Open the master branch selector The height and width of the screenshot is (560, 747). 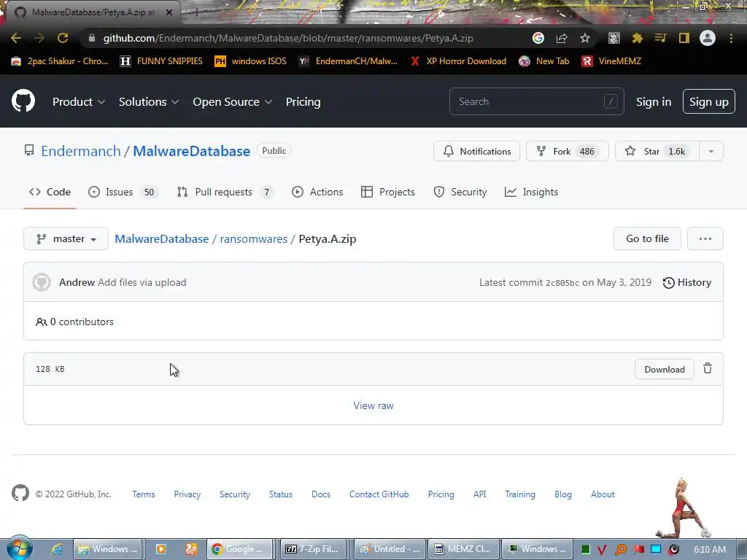point(66,238)
